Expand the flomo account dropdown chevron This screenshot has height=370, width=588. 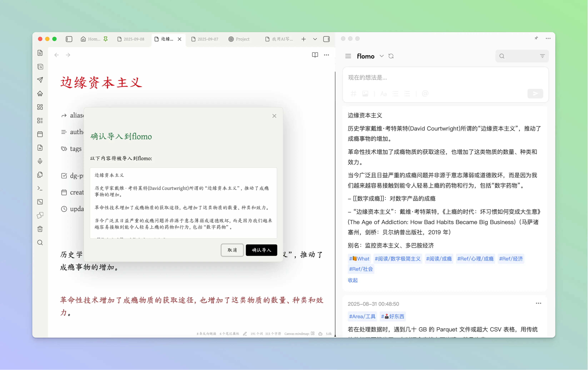[x=381, y=56]
